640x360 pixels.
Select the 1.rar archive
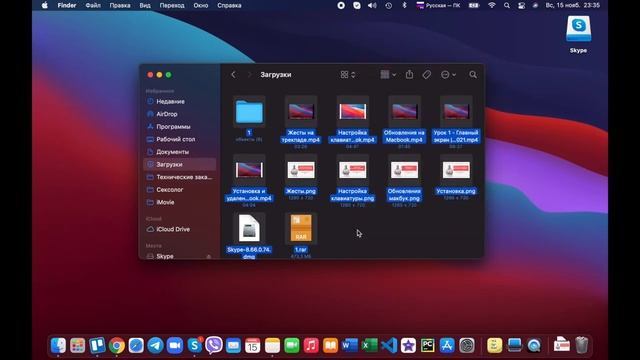tap(301, 228)
